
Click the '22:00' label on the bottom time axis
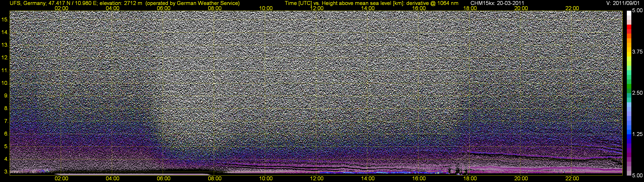[x=572, y=179]
